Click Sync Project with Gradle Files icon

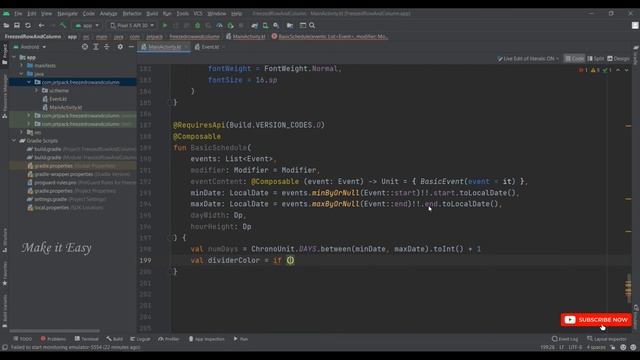coord(255,25)
